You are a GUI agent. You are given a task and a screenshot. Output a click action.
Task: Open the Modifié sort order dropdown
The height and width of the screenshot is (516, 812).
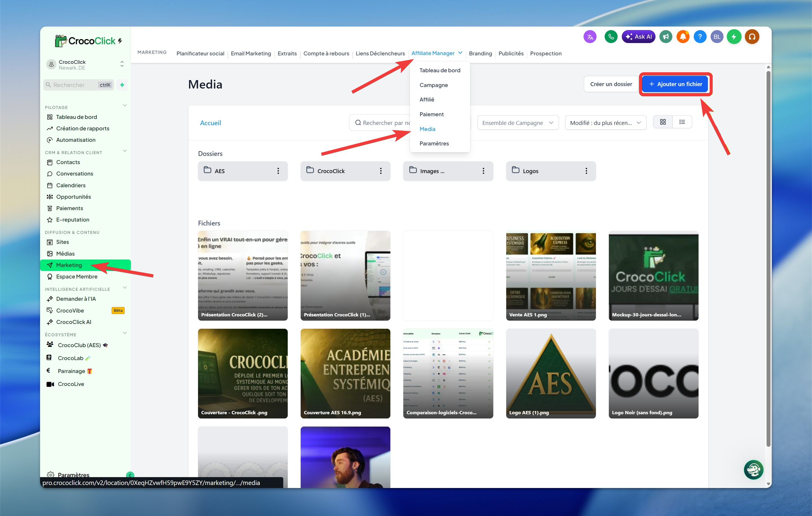(x=606, y=123)
